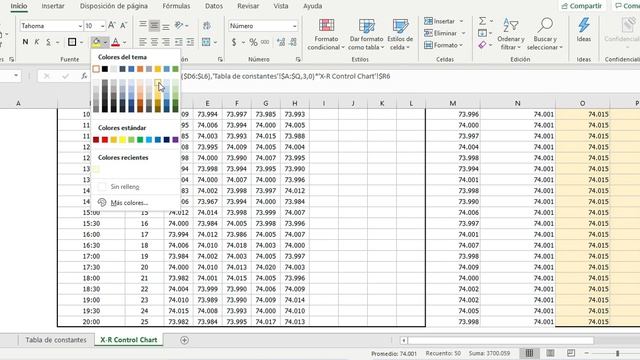The image size is (640, 360).
Task: Pick standard red color swatch
Action: click(x=105, y=140)
